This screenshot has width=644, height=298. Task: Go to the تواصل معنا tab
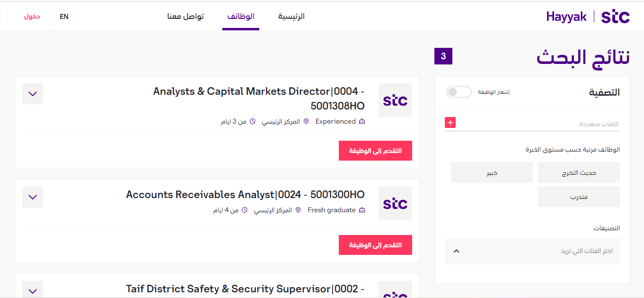click(x=185, y=17)
